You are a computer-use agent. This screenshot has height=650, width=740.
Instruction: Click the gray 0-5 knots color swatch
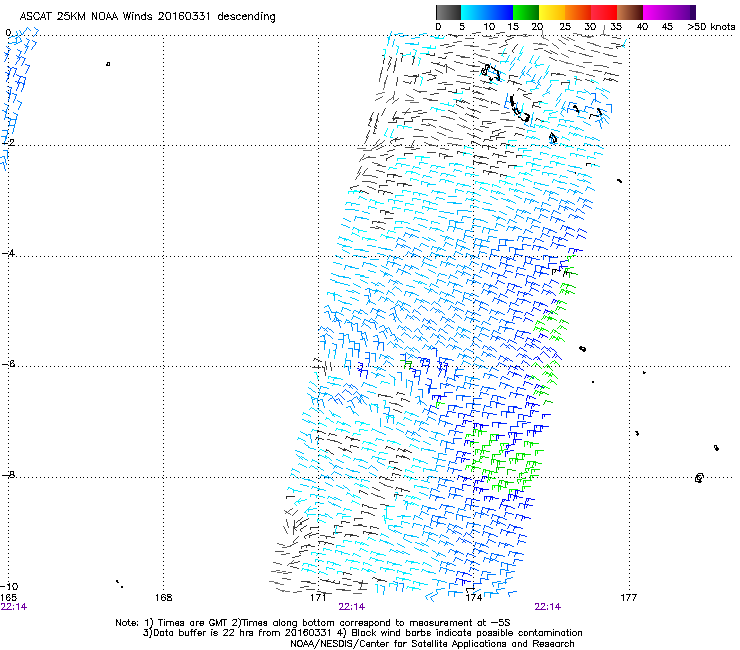[448, 12]
